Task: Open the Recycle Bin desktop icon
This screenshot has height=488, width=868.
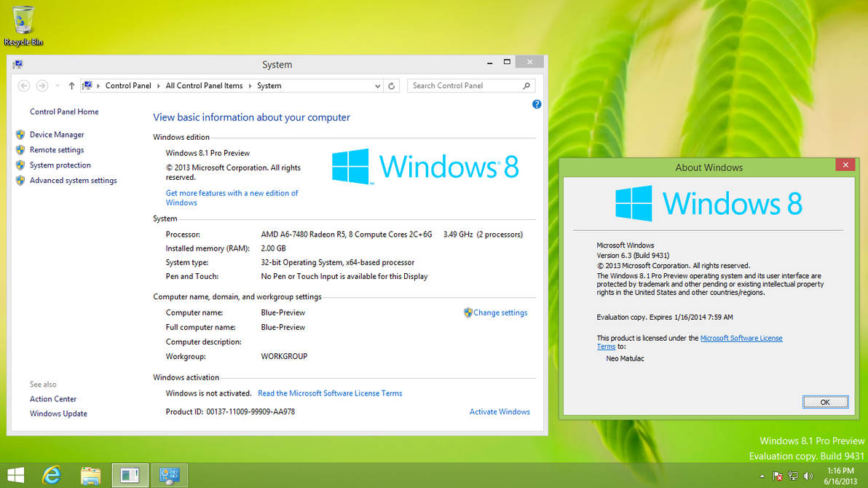Action: [x=23, y=25]
